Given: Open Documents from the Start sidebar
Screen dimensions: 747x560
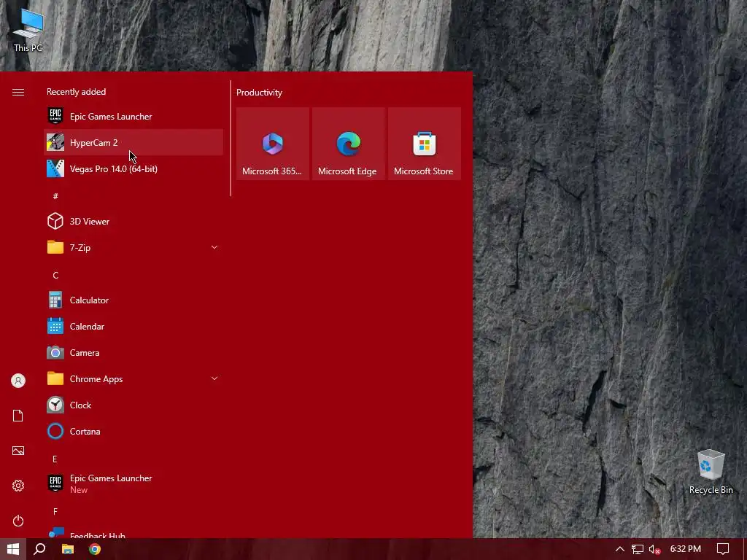Looking at the screenshot, I should [x=18, y=415].
